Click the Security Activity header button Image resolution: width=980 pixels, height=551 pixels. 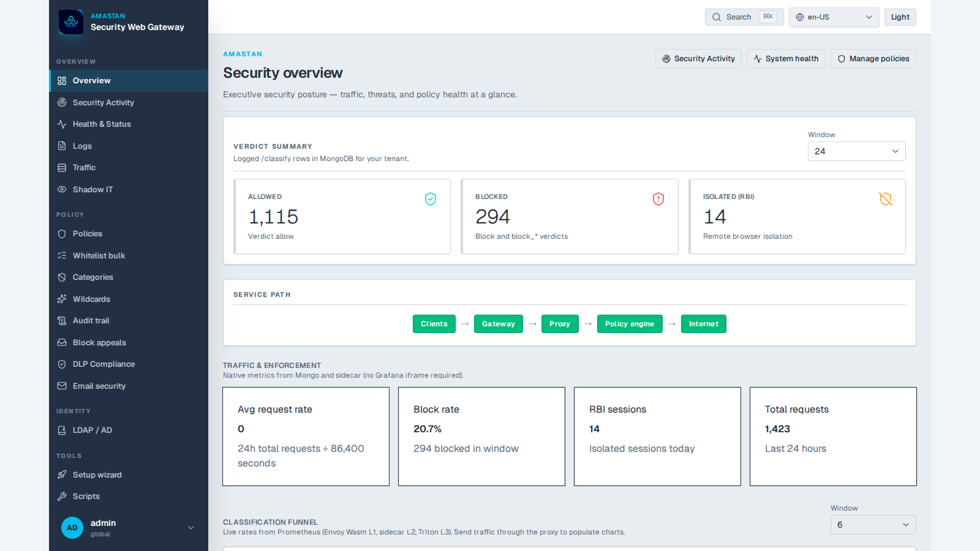[698, 59]
